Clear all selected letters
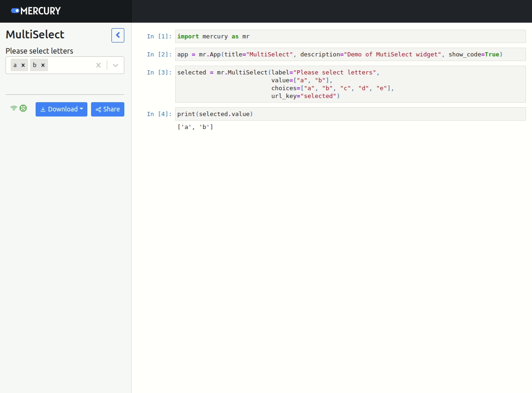This screenshot has height=393, width=532. [98, 65]
